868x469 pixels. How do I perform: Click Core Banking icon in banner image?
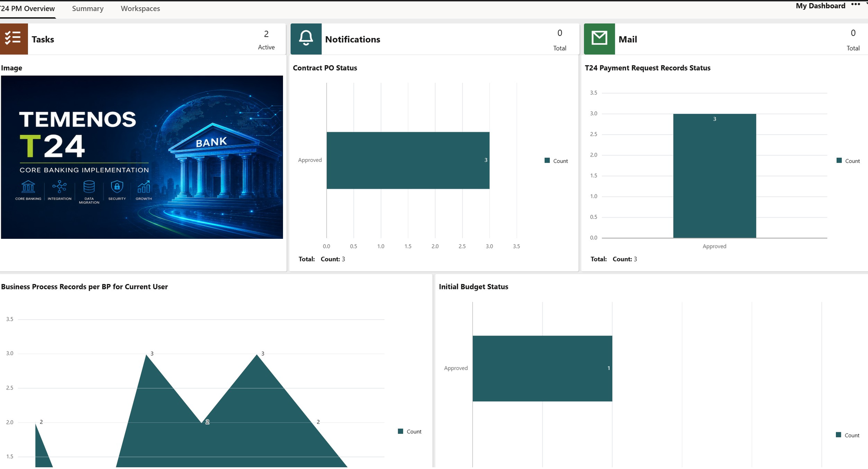[x=28, y=186]
